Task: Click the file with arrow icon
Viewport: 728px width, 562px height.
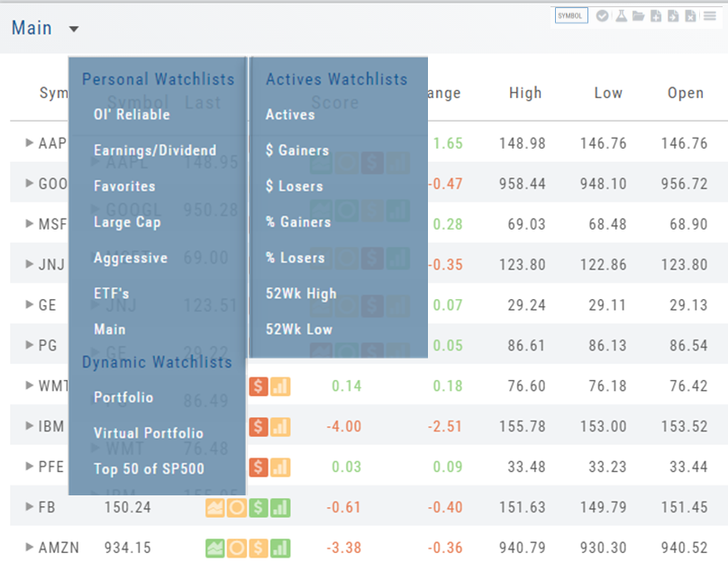Action: [x=672, y=15]
